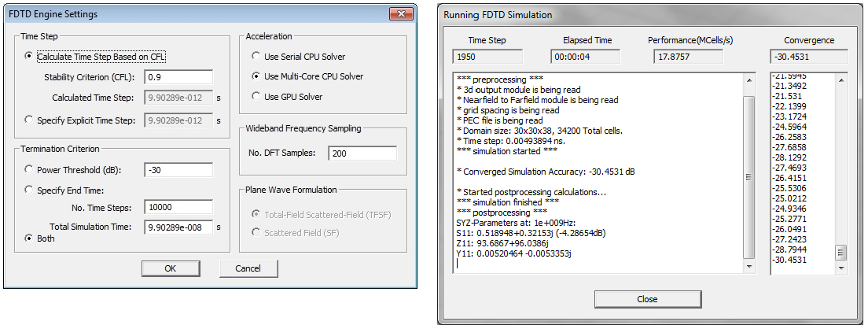868x329 pixels.
Task: Switch to Use GPU Solver
Action: pyautogui.click(x=256, y=96)
